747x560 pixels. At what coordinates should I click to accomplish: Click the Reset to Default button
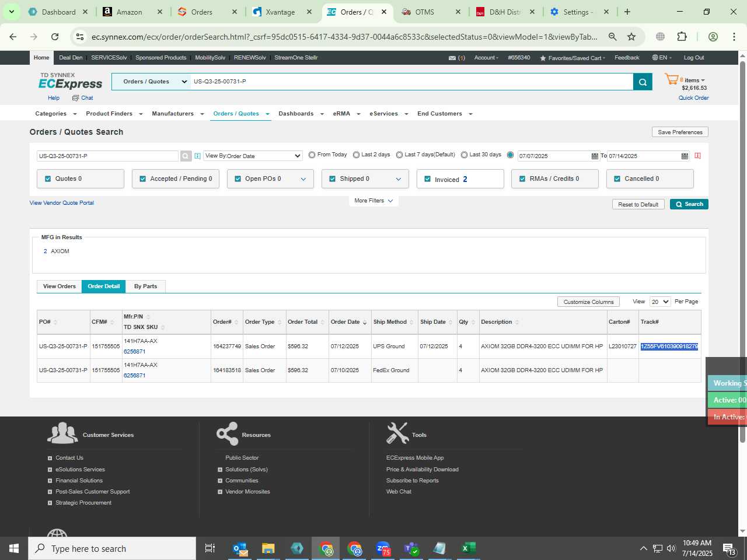[638, 204]
